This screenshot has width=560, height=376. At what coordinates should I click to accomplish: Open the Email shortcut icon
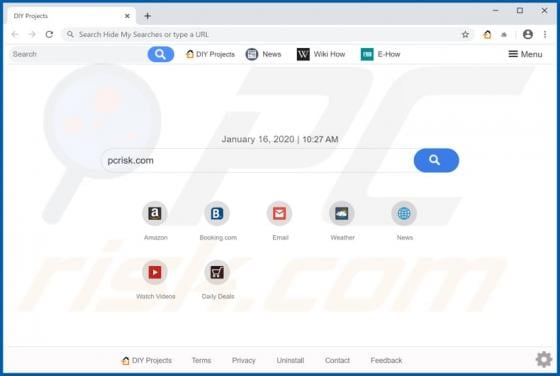point(279,214)
